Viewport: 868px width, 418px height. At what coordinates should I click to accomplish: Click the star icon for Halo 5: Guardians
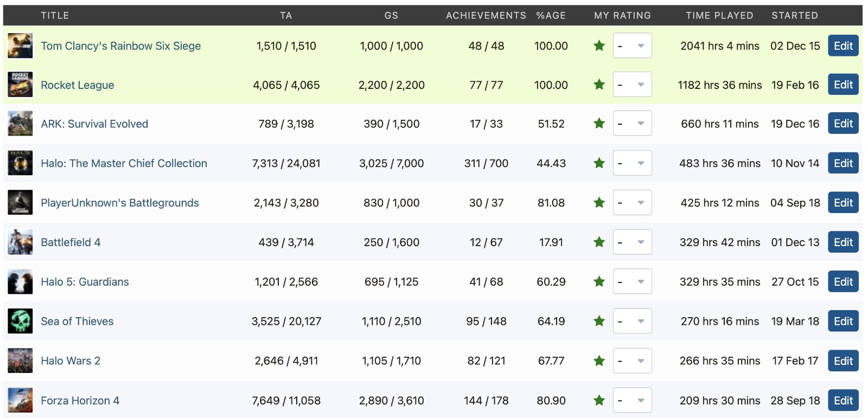point(599,282)
